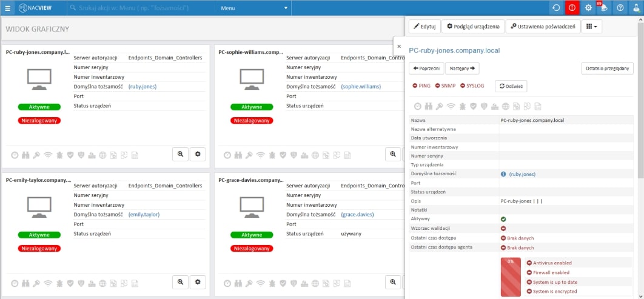Click the refresh history icon in top bar
Screen dimensions: 644x299
[x=556, y=8]
